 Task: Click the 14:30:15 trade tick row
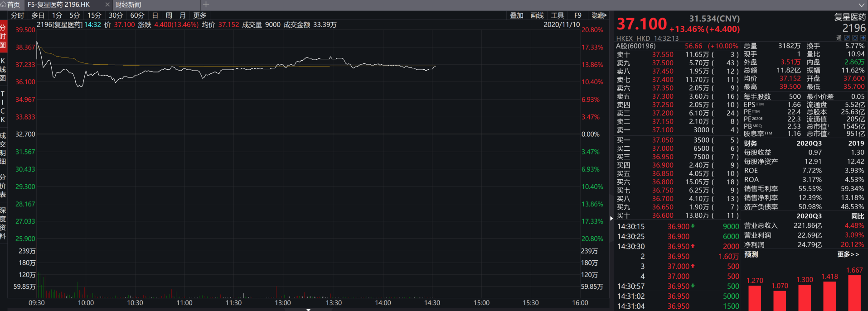pyautogui.click(x=678, y=226)
